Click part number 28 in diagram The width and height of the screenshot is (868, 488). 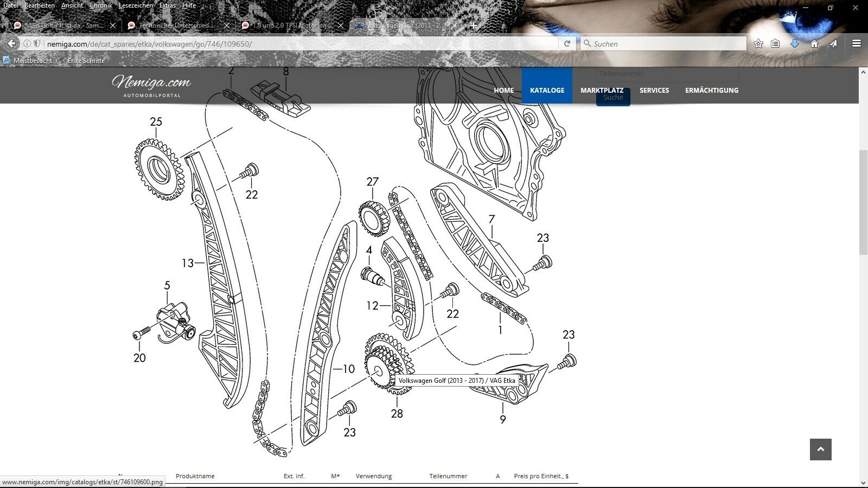click(397, 414)
